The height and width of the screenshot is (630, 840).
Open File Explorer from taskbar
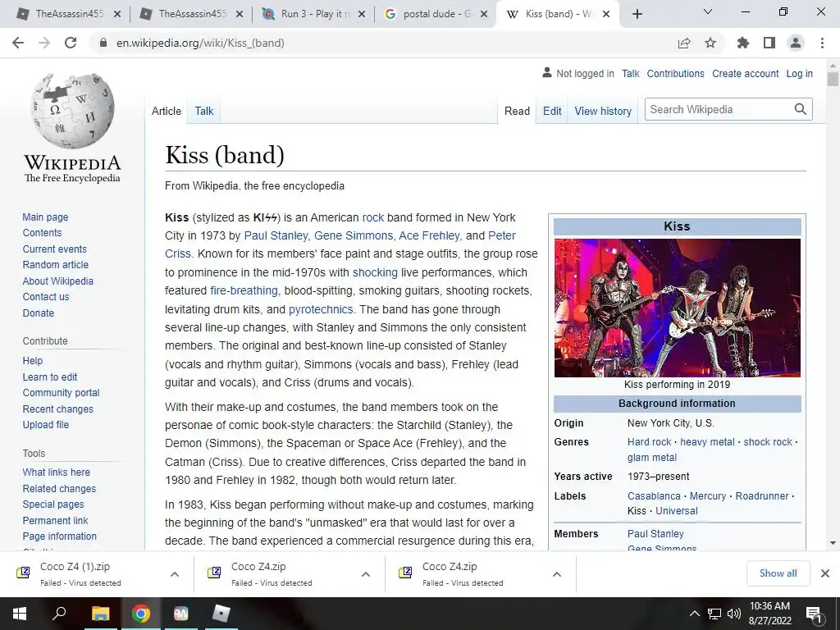click(x=100, y=614)
